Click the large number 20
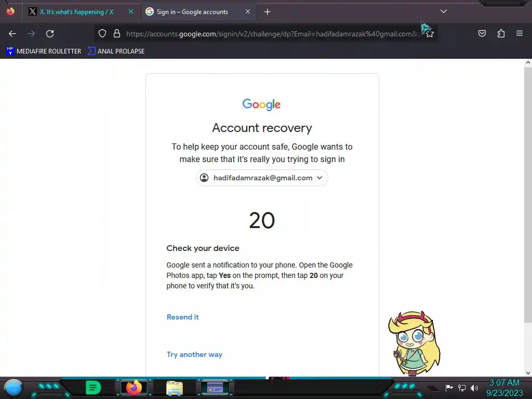Viewport: 532px width, 399px height. pyautogui.click(x=262, y=220)
